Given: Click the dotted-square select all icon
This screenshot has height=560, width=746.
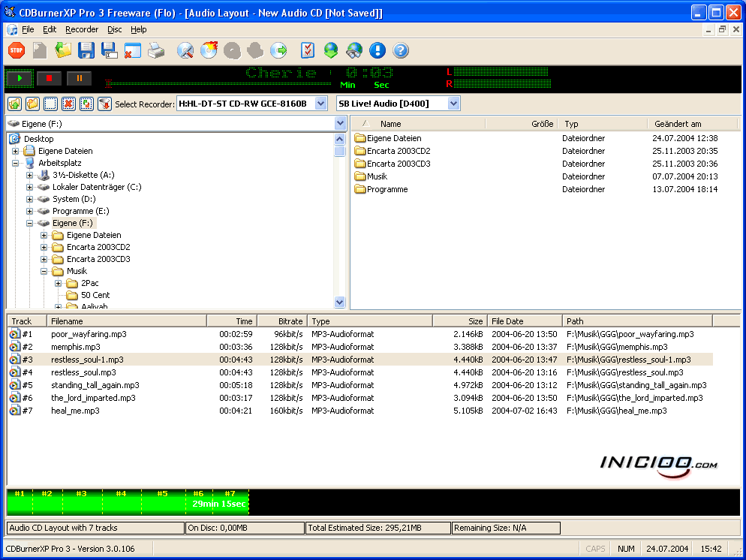Looking at the screenshot, I should pos(50,104).
